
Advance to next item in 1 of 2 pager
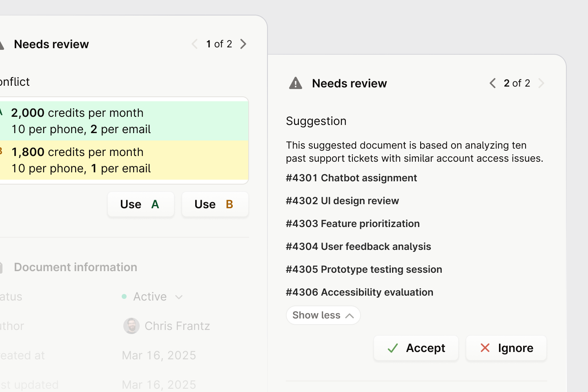tap(243, 44)
